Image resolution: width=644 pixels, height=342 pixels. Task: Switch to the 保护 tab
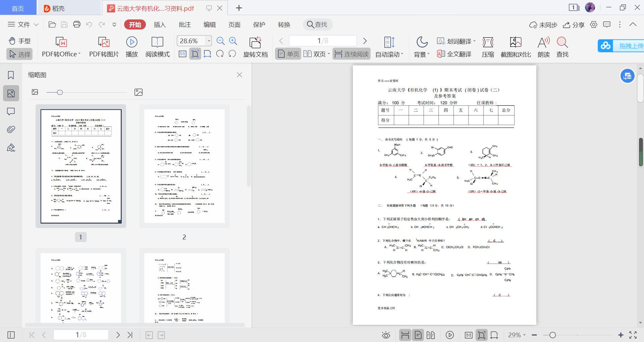pos(259,24)
